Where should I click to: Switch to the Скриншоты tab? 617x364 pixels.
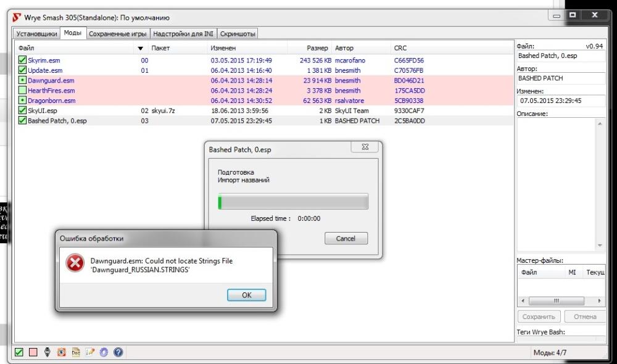238,34
